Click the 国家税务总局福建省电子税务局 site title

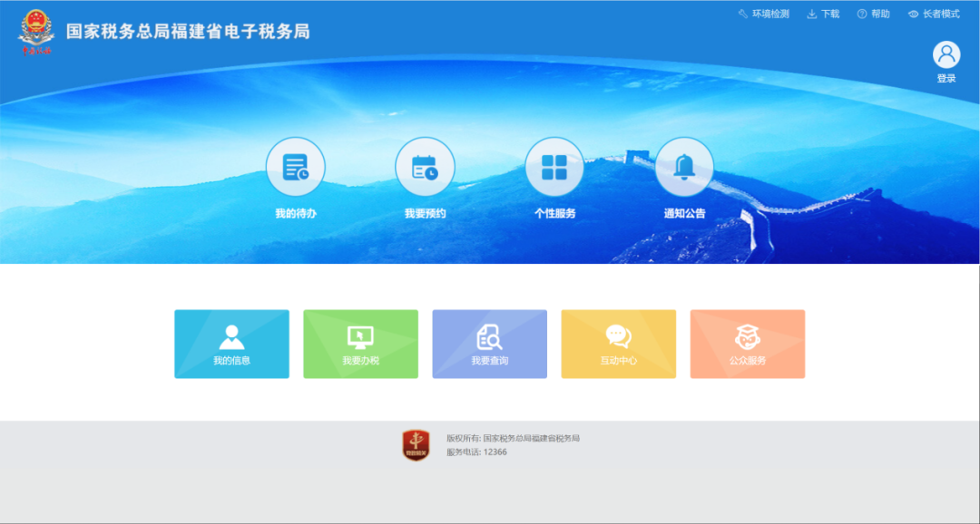[x=188, y=32]
